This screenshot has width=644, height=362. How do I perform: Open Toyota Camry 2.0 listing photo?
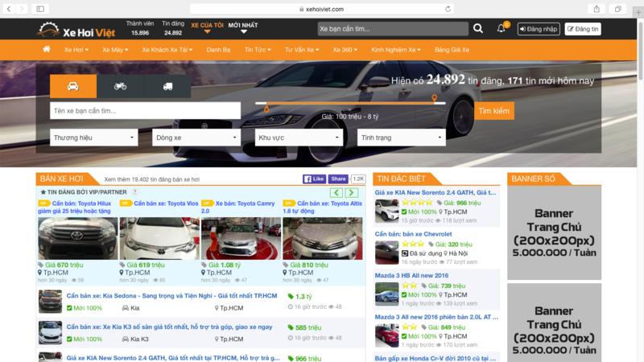click(241, 238)
